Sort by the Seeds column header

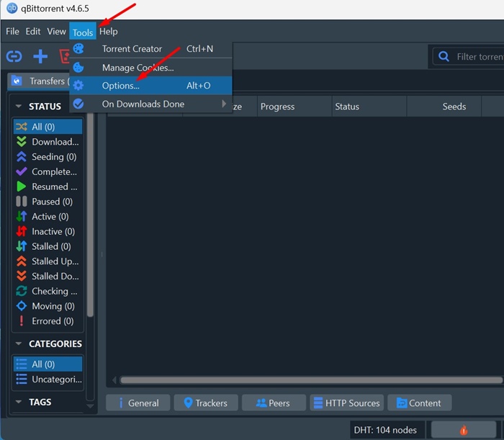tap(444, 107)
